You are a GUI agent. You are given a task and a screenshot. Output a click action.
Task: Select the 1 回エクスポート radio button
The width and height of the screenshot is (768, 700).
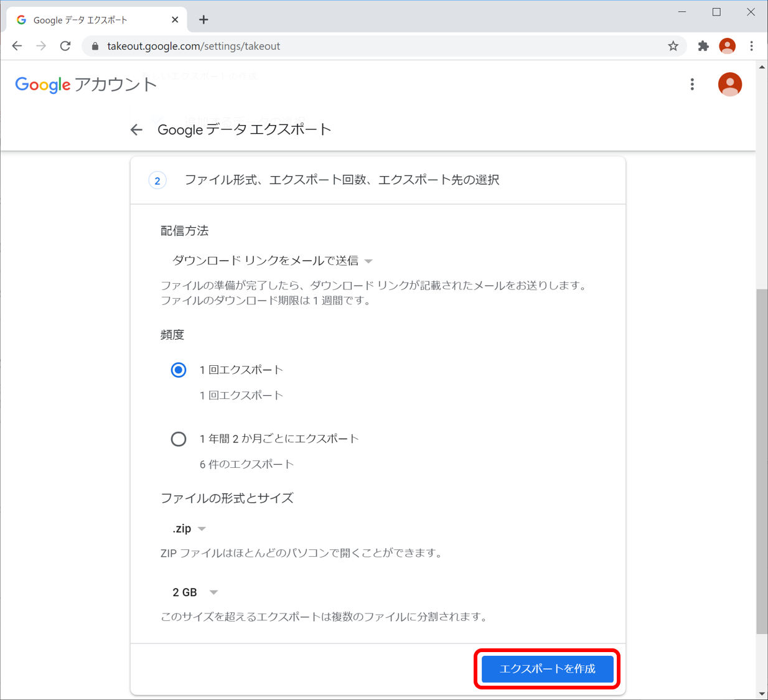tap(179, 370)
